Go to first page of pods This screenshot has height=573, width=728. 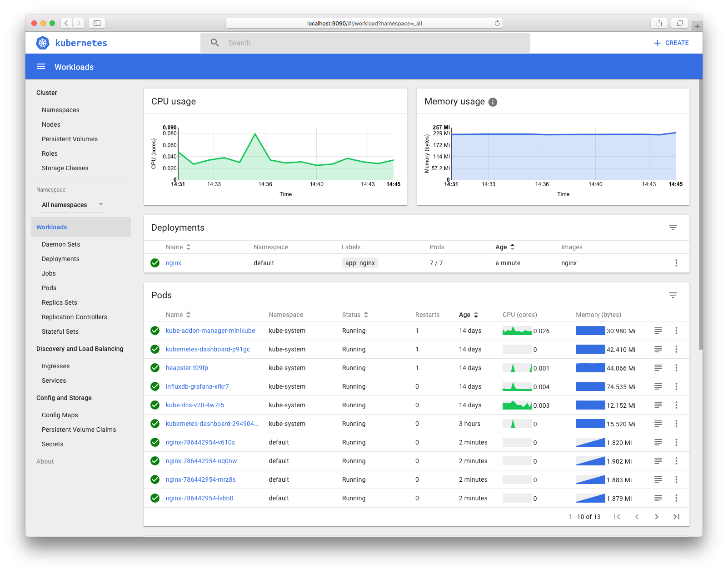617,517
